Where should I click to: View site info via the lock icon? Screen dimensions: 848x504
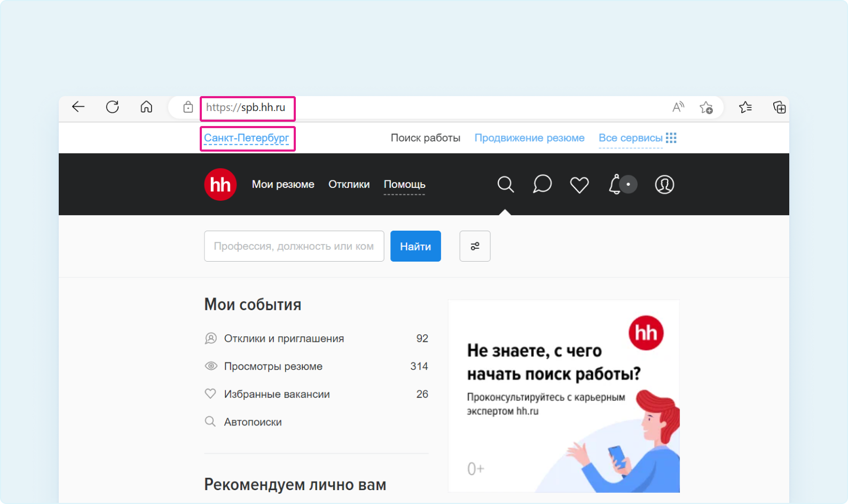[x=188, y=107]
